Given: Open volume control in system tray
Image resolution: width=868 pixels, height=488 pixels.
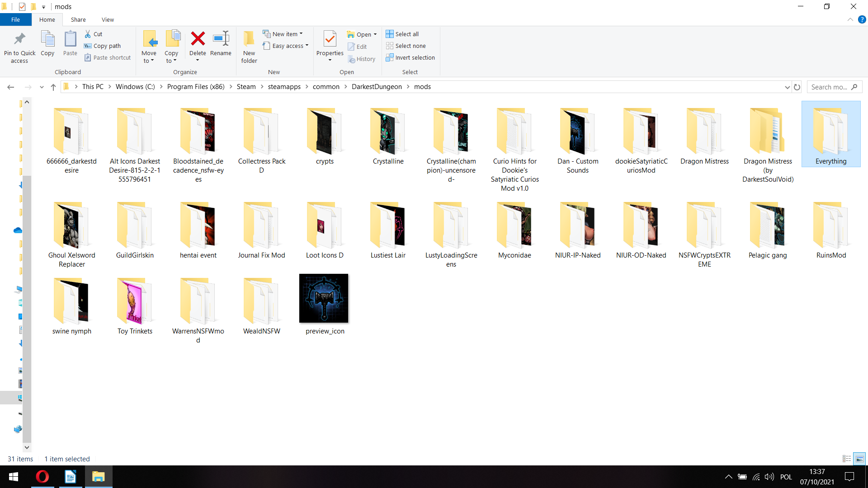Looking at the screenshot, I should (769, 477).
